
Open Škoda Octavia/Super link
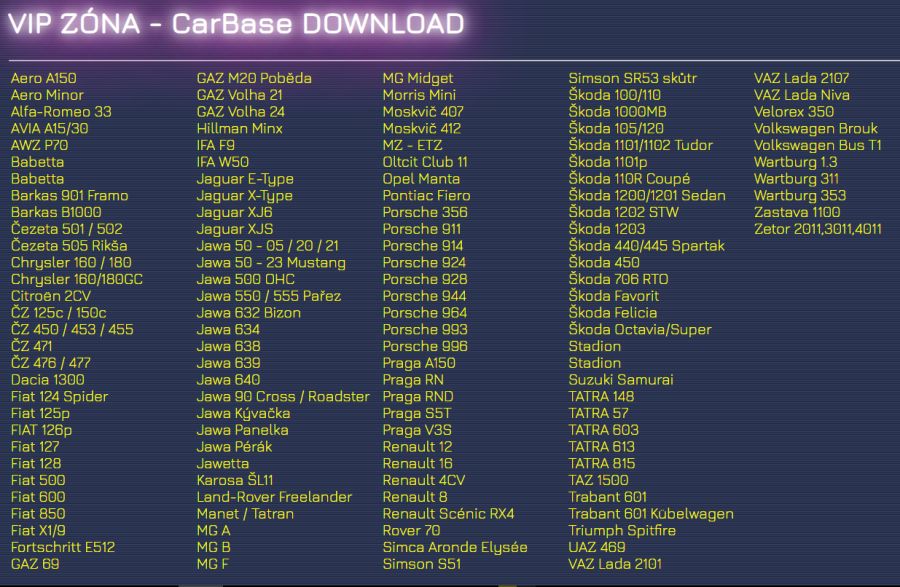pos(640,329)
